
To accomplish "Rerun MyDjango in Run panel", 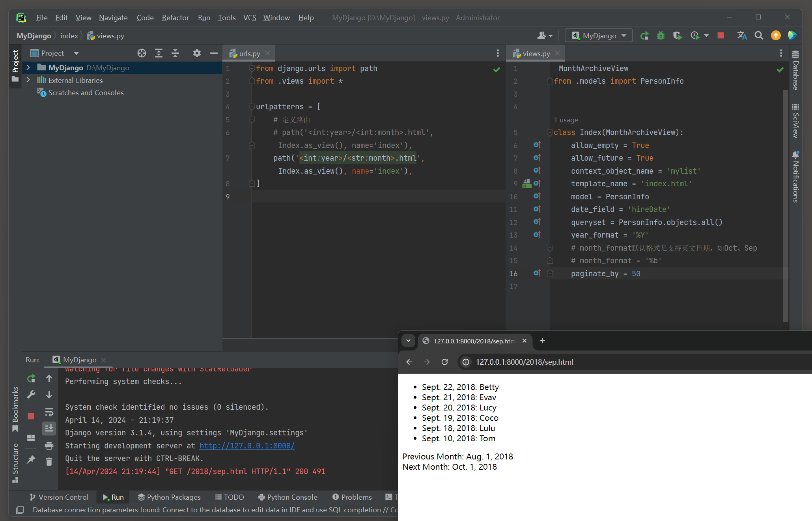I will [x=31, y=379].
